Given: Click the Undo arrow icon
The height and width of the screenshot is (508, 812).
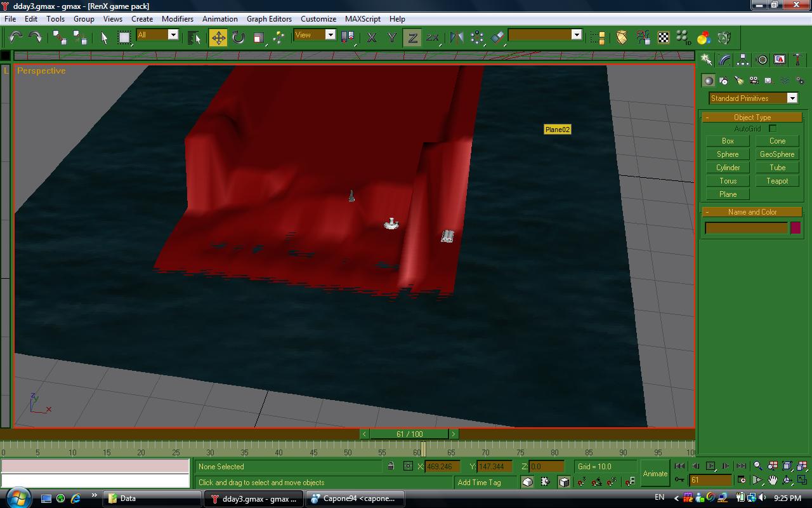Looking at the screenshot, I should pos(15,37).
